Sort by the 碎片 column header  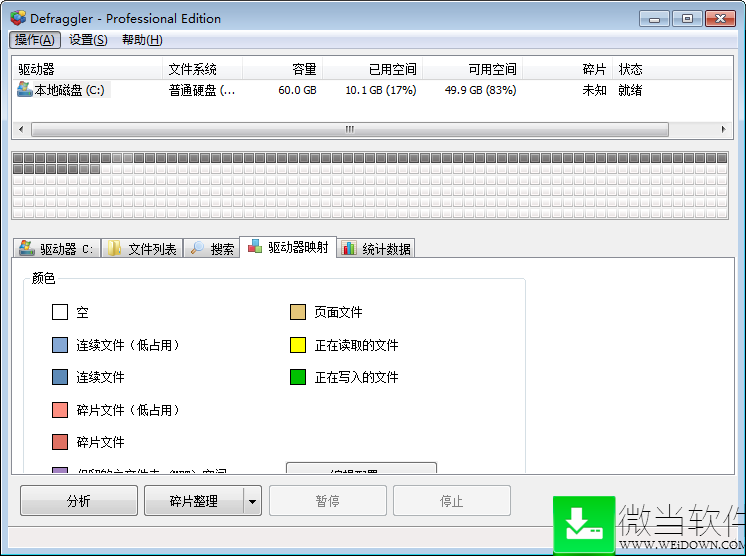pyautogui.click(x=568, y=69)
